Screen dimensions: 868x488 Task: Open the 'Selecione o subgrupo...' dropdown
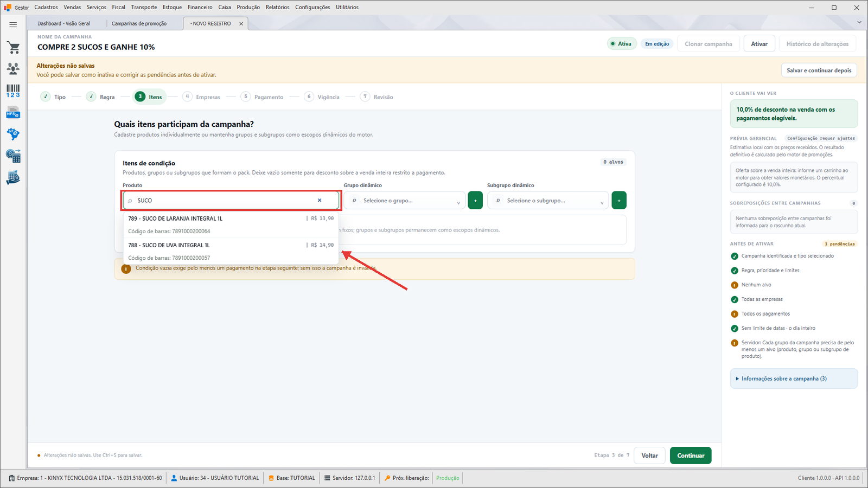tap(548, 201)
